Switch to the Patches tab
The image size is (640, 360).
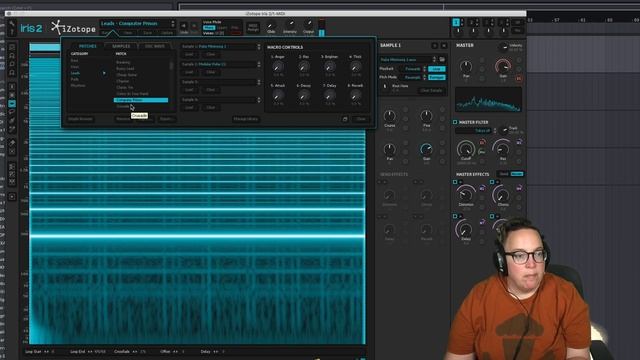87,46
